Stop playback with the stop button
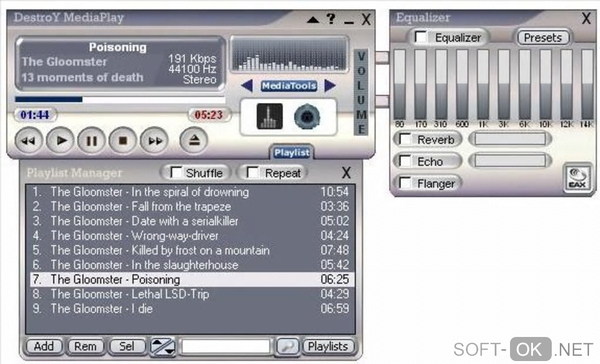Image resolution: width=600 pixels, height=364 pixels. point(123,141)
